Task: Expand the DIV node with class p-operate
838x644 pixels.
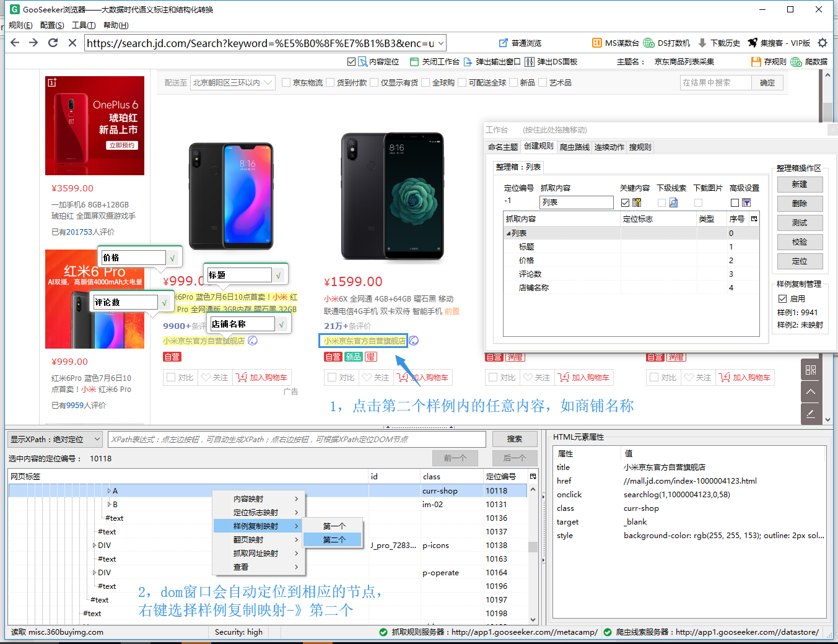Action: click(x=95, y=573)
